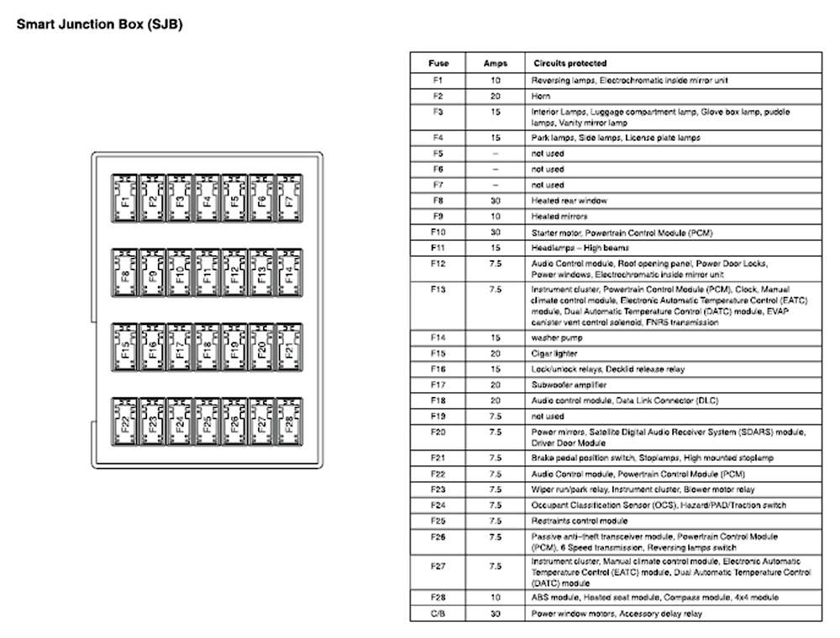This screenshot has width=840, height=638.
Task: Select fuse F4 in the diagram
Action: [x=207, y=199]
